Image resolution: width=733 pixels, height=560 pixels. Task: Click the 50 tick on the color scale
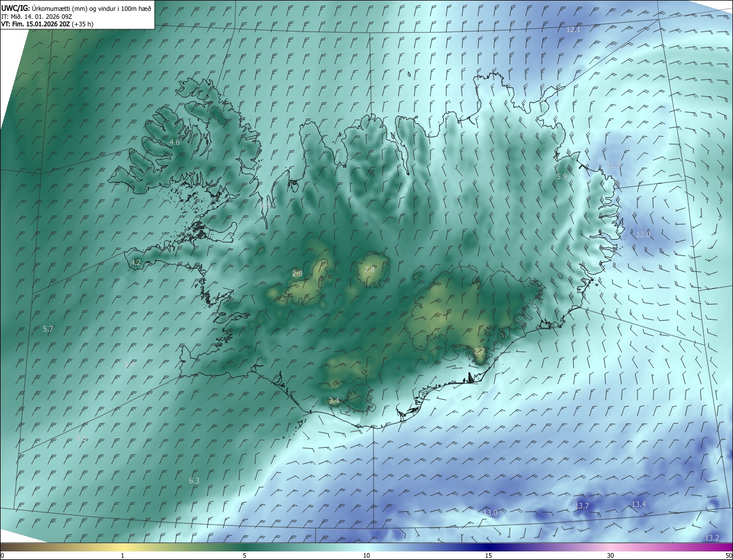click(x=728, y=555)
